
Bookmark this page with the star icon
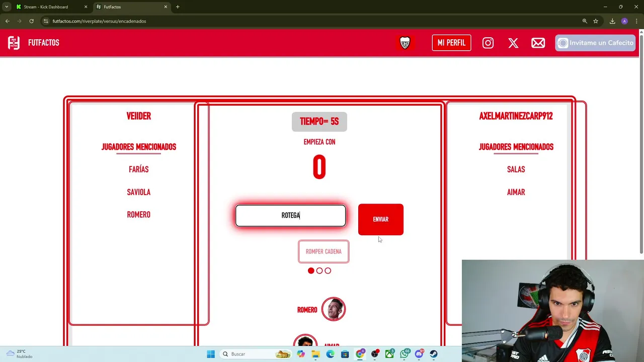(596, 21)
